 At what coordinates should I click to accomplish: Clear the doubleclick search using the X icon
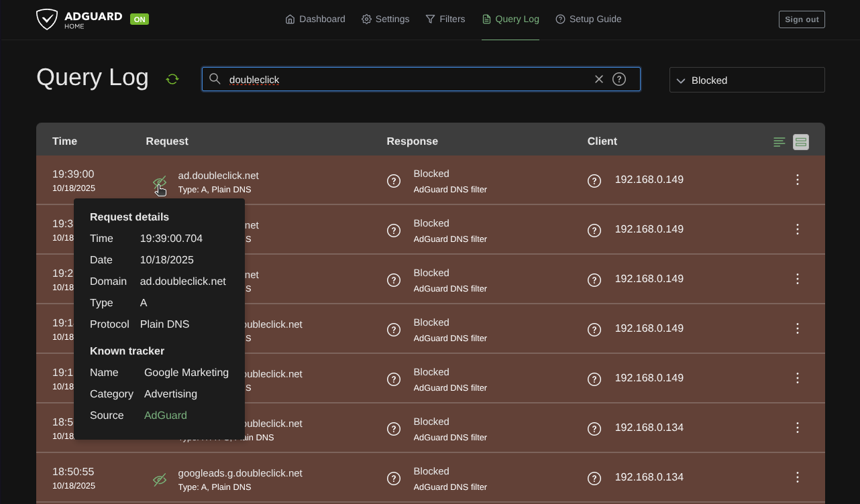[x=598, y=78]
